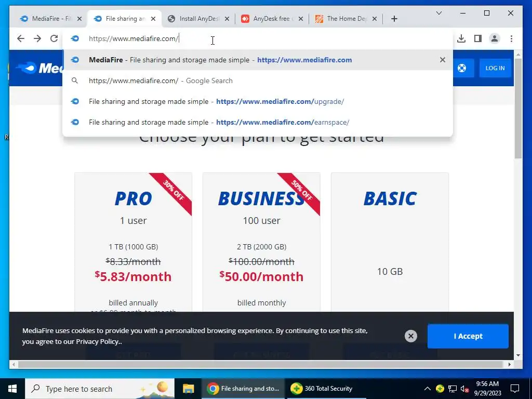
Task: Click the 30% OFF ribbon on PRO
Action: click(174, 190)
